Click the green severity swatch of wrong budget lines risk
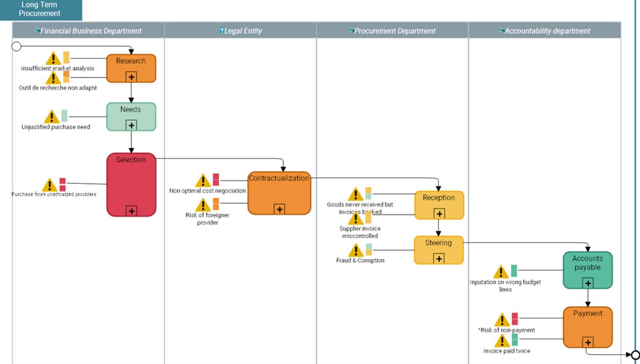The height and width of the screenshot is (364, 640). pyautogui.click(x=514, y=271)
